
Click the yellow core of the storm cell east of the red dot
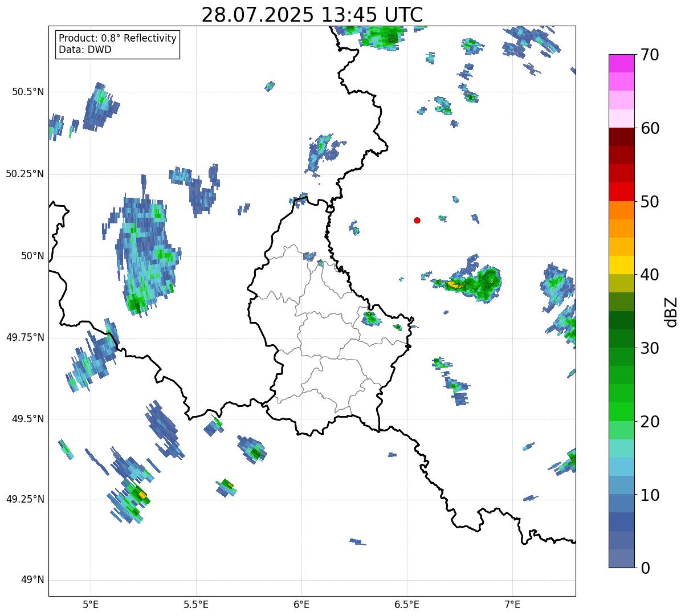coord(454,284)
